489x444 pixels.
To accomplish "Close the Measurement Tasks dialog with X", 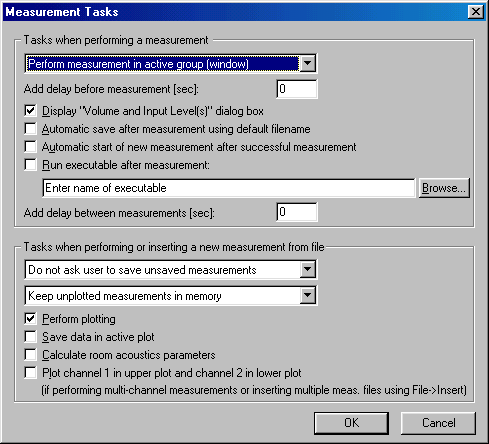I will (x=476, y=12).
